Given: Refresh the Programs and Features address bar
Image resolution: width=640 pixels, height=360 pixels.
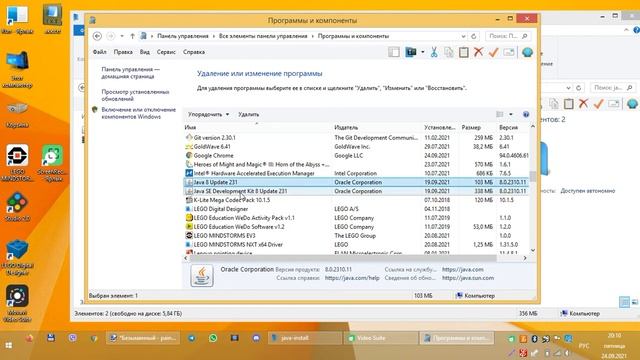Looking at the screenshot, I should [x=473, y=36].
